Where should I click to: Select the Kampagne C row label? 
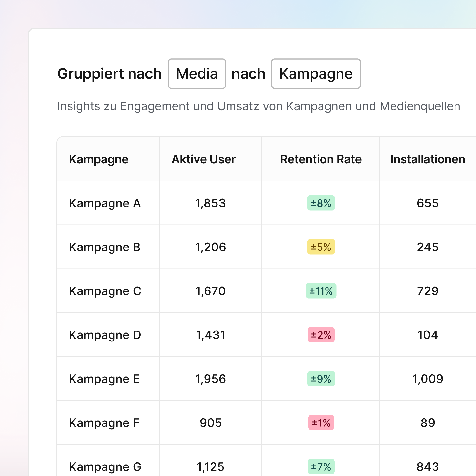(105, 291)
